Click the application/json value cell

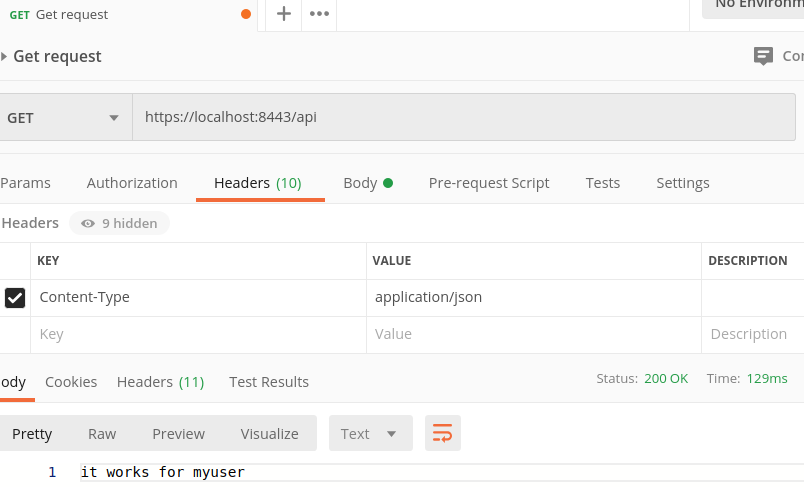click(534, 298)
